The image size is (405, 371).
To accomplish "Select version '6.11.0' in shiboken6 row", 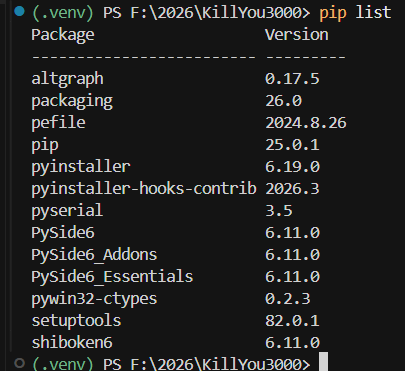I will click(x=292, y=343).
